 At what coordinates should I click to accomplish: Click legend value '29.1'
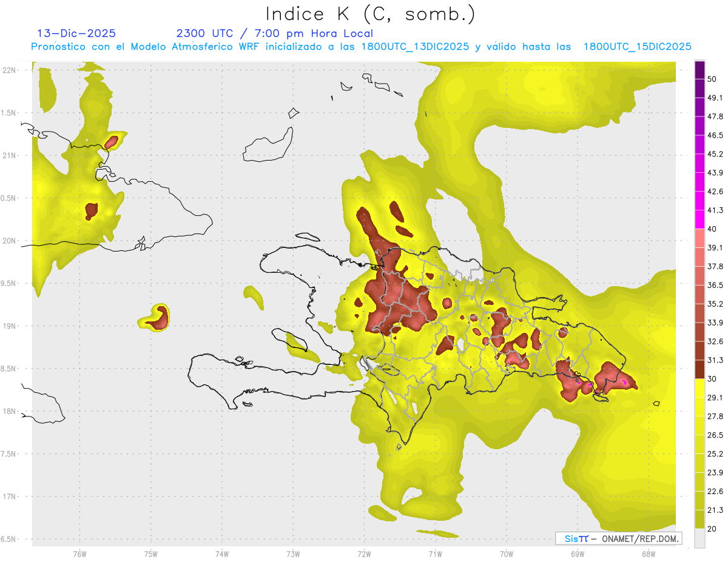tap(715, 398)
